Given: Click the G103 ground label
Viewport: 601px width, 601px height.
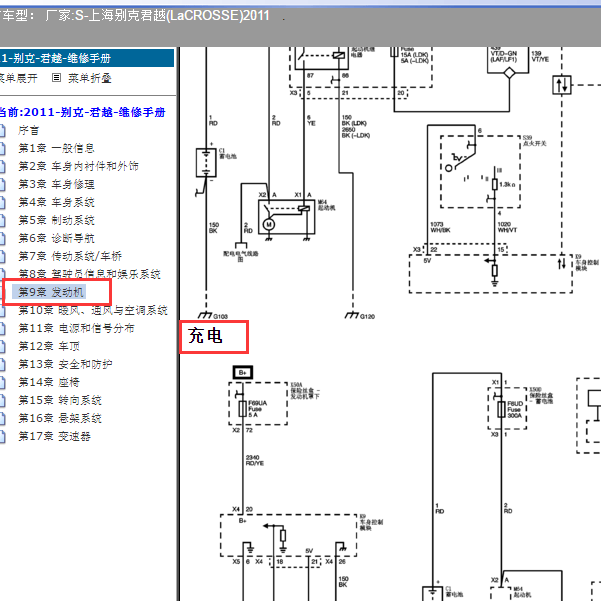Looking at the screenshot, I should tap(220, 317).
